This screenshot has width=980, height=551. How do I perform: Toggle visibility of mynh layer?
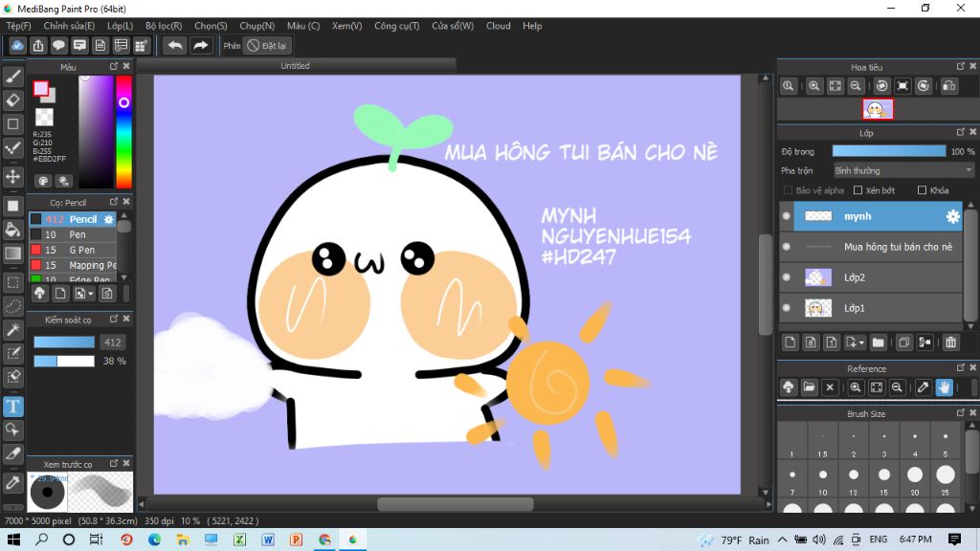point(787,216)
